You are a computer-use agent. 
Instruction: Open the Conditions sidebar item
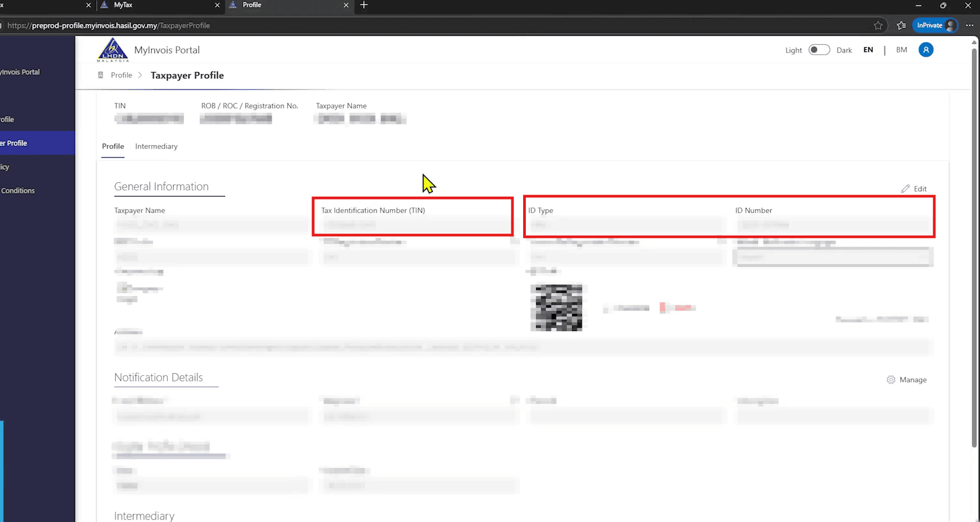pyautogui.click(x=17, y=190)
